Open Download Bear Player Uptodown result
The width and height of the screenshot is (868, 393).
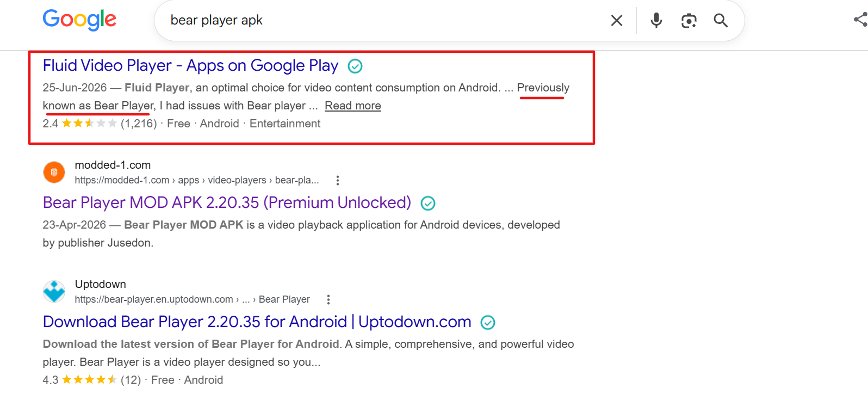257,322
